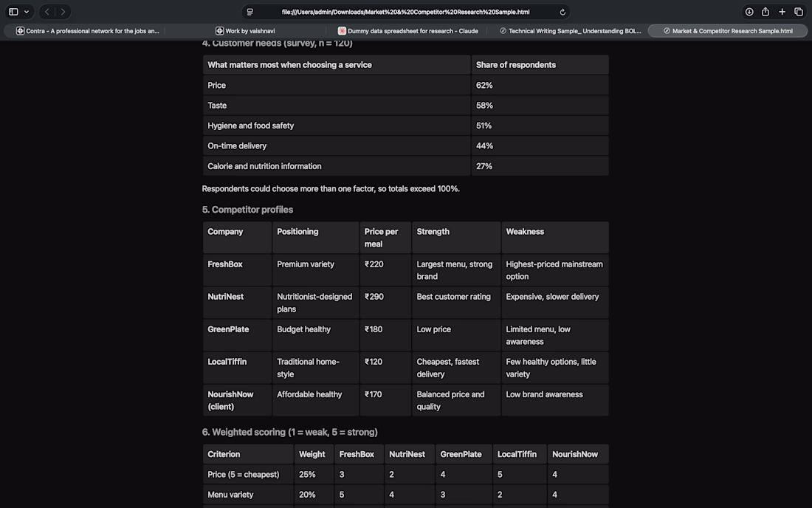Go back with the back arrow
This screenshot has width=812, height=508.
(47, 11)
